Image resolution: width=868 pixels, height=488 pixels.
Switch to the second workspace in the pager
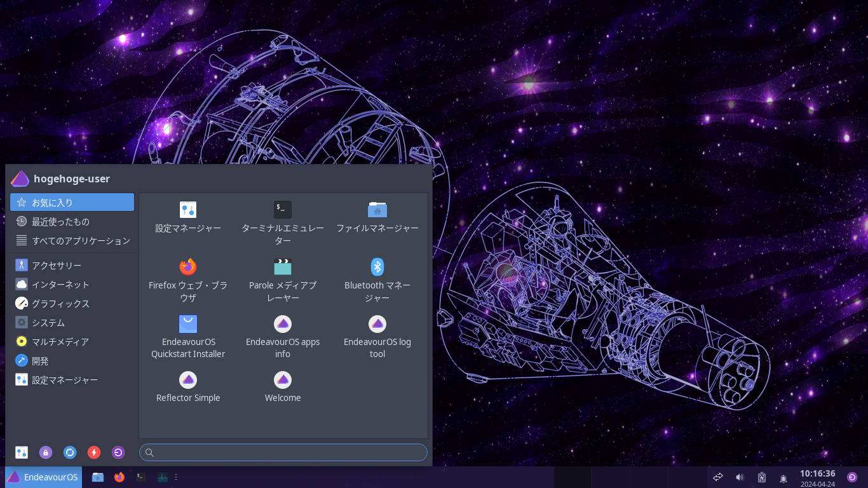point(611,477)
